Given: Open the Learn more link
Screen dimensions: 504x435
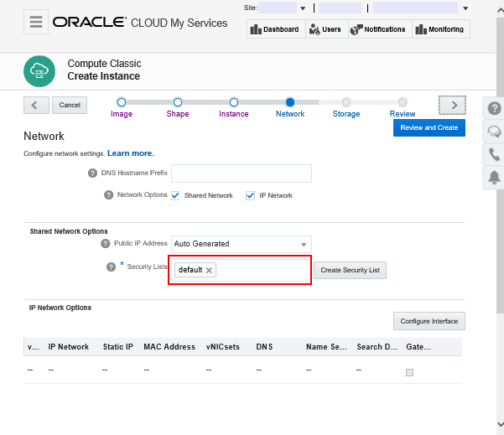Looking at the screenshot, I should (131, 153).
